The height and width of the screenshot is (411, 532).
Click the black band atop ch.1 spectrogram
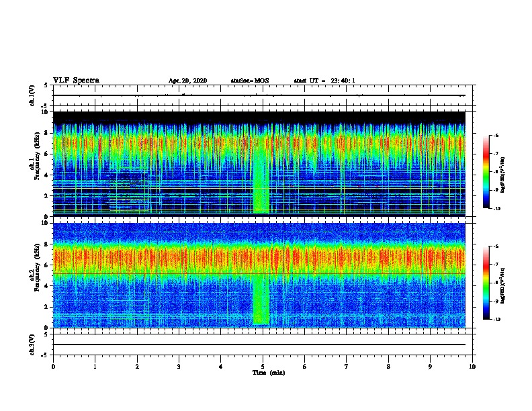(259, 118)
